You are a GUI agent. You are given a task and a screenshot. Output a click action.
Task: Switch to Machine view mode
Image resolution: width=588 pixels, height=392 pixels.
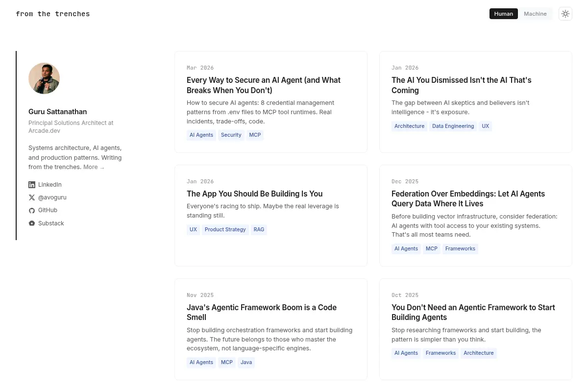pos(535,14)
